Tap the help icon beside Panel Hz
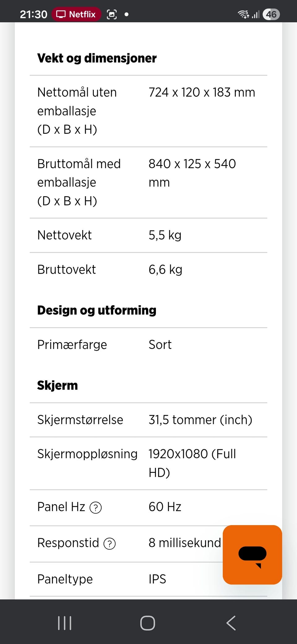This screenshot has width=297, height=644. point(96,507)
